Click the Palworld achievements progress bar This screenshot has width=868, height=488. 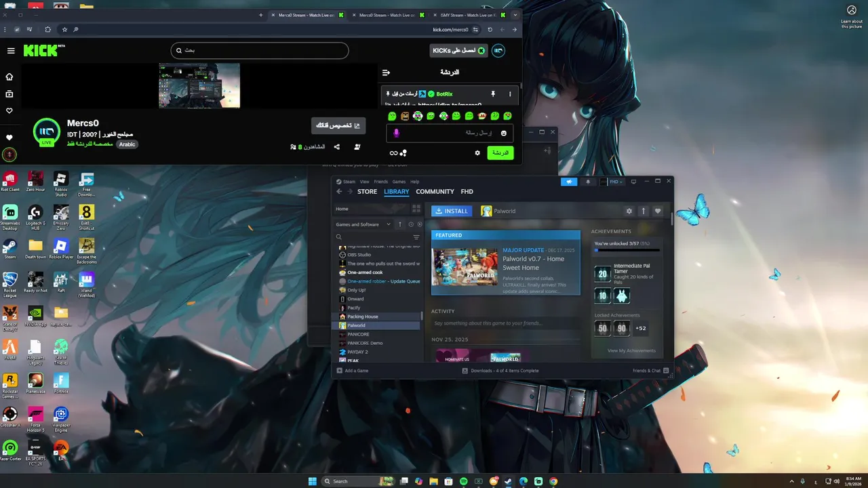(627, 250)
